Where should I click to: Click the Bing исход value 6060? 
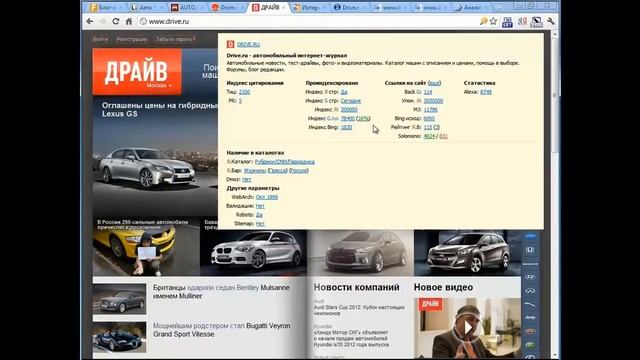tap(429, 118)
